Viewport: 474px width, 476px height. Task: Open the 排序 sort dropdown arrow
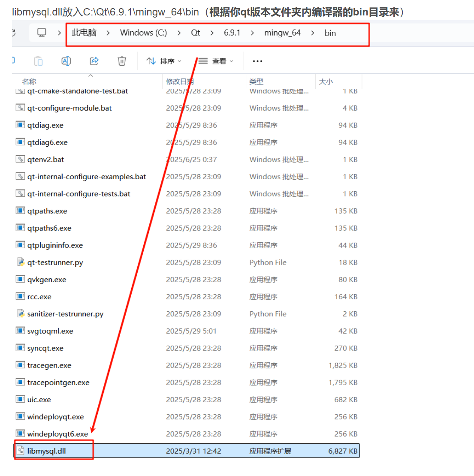(180, 61)
